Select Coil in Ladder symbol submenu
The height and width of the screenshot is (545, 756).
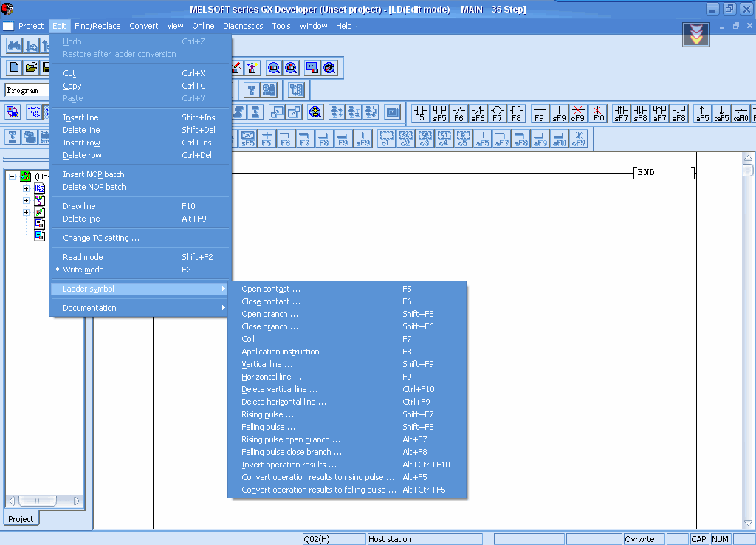click(347, 339)
